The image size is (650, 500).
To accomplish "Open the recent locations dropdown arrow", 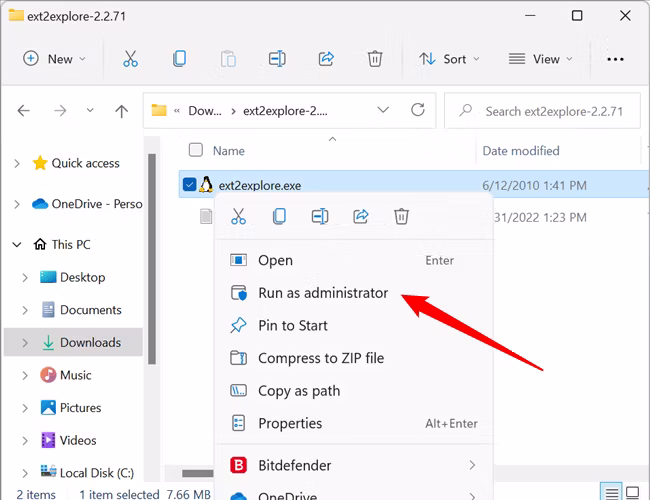I will (90, 110).
